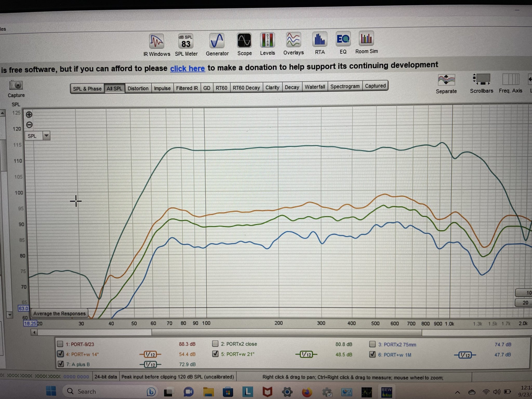This screenshot has width=532, height=399.
Task: Click the 18.25 frequency start field
Action: [30, 323]
